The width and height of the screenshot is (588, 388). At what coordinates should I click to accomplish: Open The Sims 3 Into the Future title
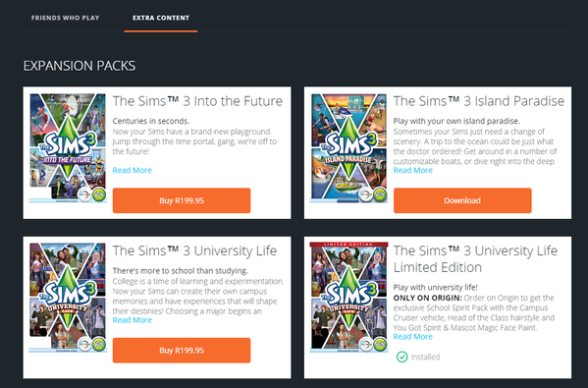point(197,101)
